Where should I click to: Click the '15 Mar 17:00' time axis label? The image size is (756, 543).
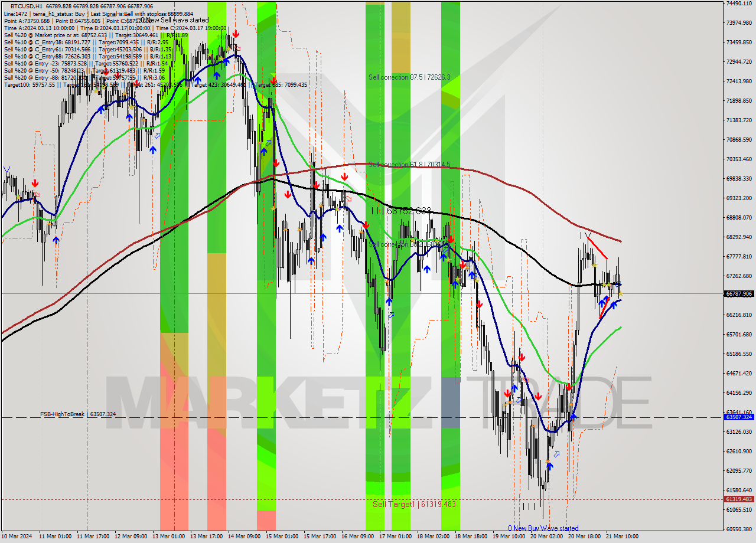(321, 537)
